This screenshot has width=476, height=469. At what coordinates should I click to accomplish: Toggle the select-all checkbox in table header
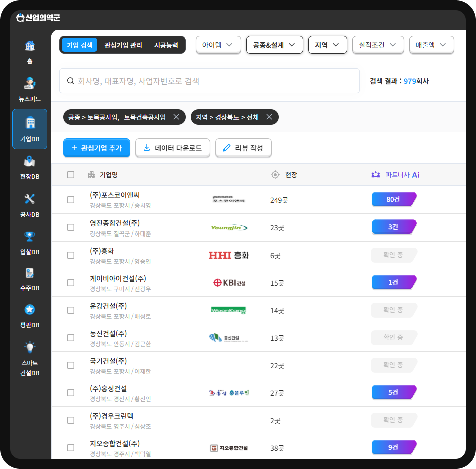(x=71, y=175)
